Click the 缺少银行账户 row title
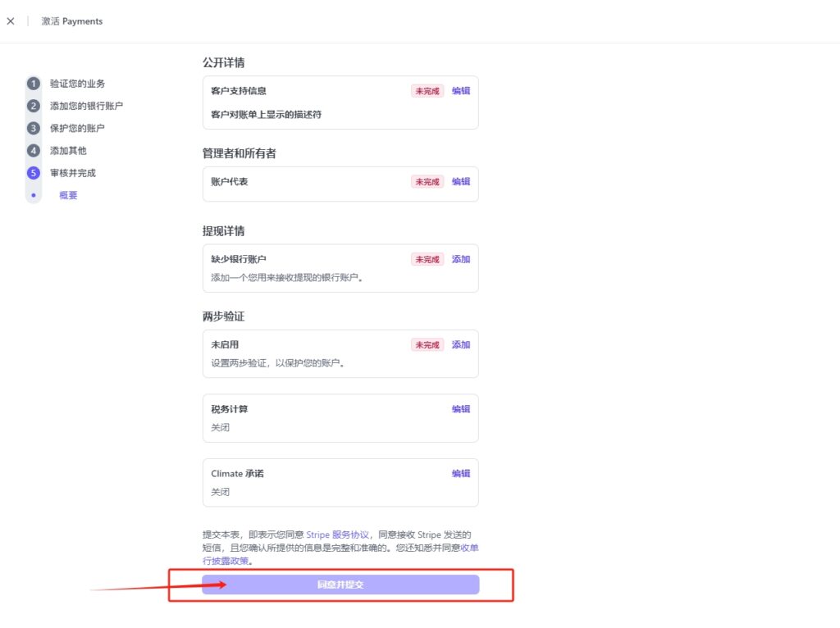The height and width of the screenshot is (628, 840). pos(239,259)
